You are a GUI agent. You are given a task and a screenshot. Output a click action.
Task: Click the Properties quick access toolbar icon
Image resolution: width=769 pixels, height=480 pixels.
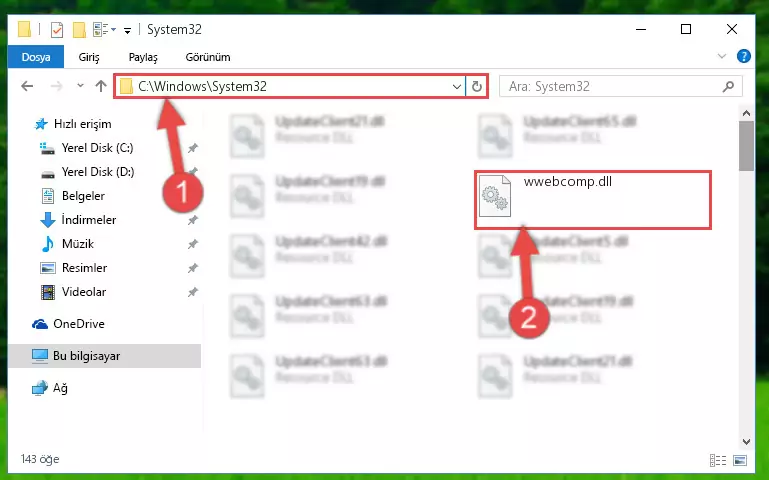pos(57,30)
